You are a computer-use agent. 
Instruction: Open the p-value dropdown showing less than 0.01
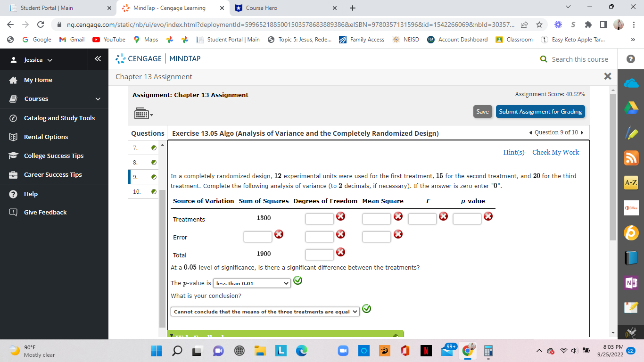coord(251,283)
